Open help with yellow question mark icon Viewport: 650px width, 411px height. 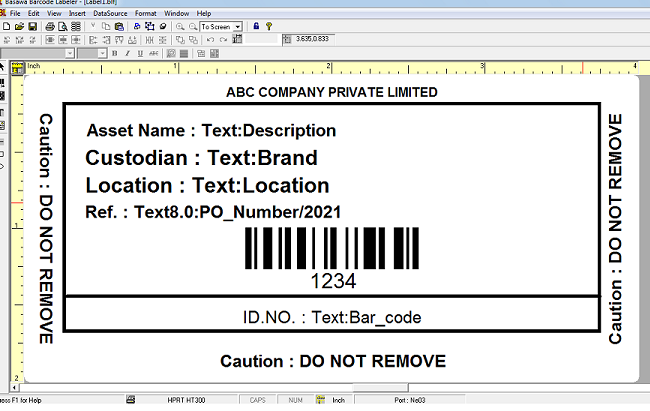(269, 27)
